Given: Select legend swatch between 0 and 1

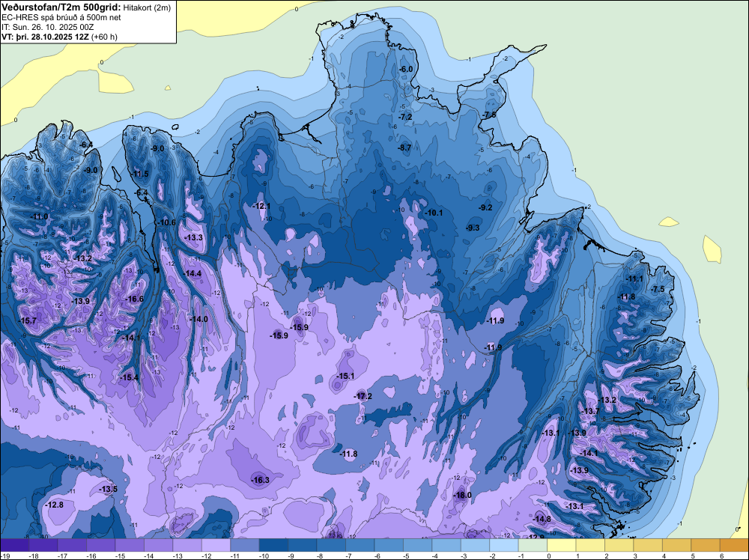Looking at the screenshot, I should [562, 545].
